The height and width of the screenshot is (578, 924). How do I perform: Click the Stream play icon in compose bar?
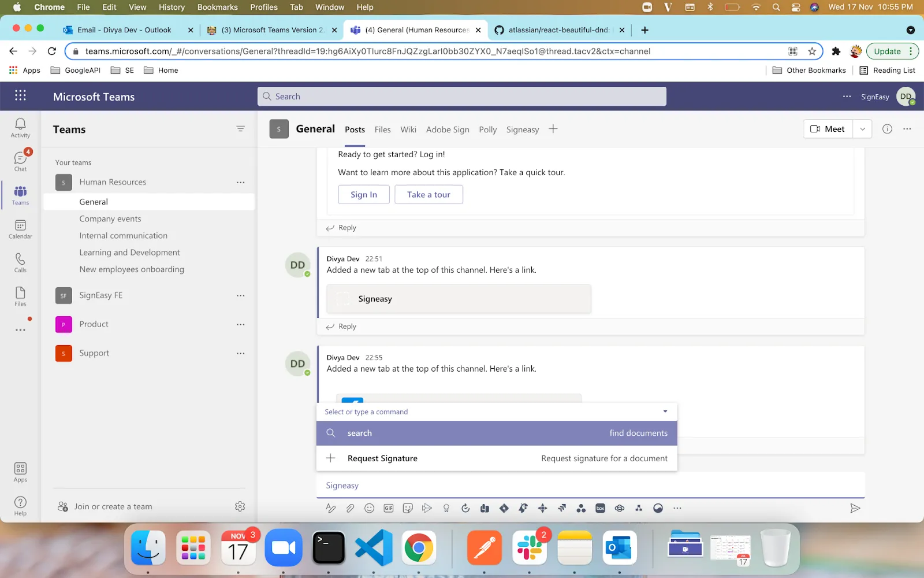tap(427, 508)
